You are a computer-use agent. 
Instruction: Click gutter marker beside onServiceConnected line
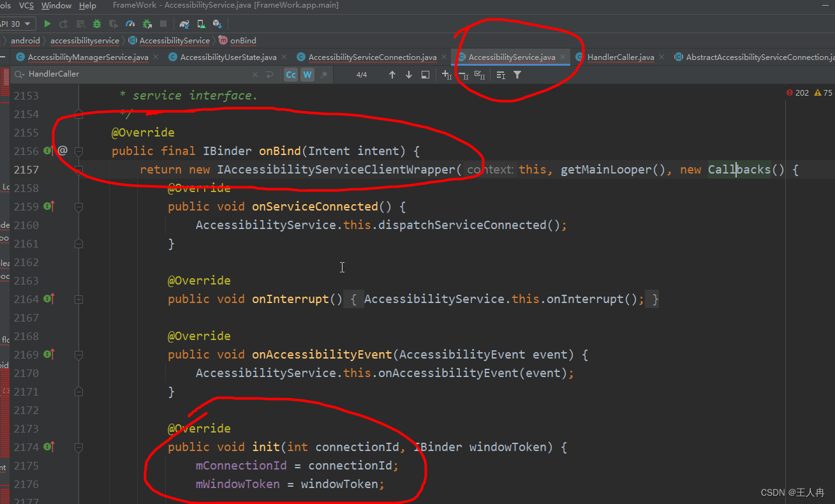[48, 207]
